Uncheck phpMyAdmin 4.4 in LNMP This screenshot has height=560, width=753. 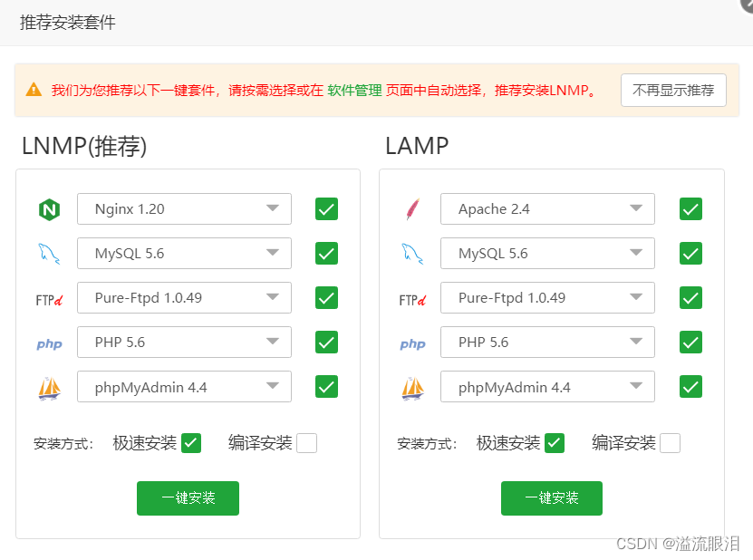click(x=326, y=387)
